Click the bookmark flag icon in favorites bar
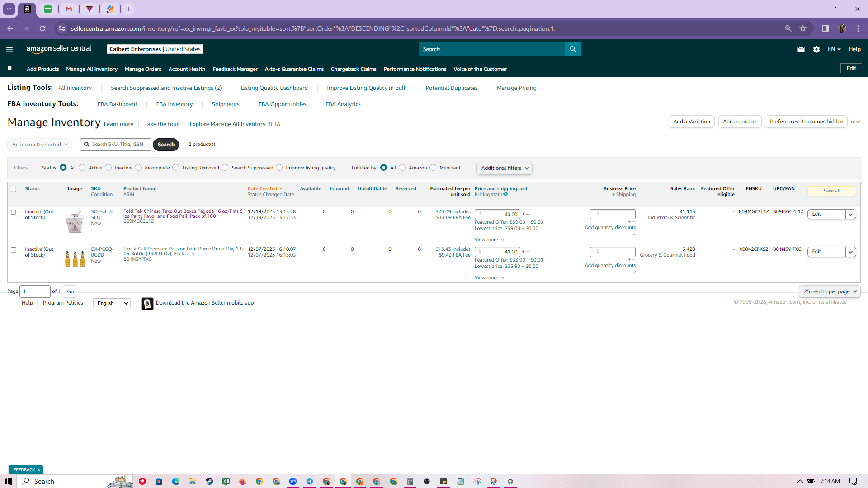 9,69
